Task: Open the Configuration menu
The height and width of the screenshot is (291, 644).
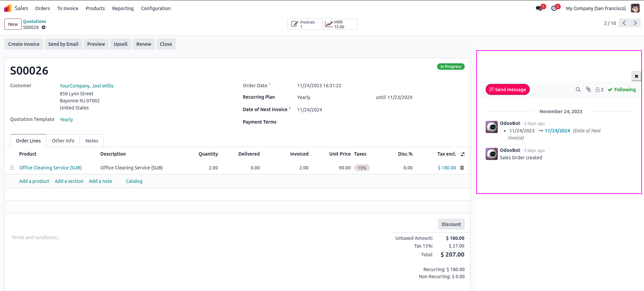Action: pyautogui.click(x=156, y=8)
